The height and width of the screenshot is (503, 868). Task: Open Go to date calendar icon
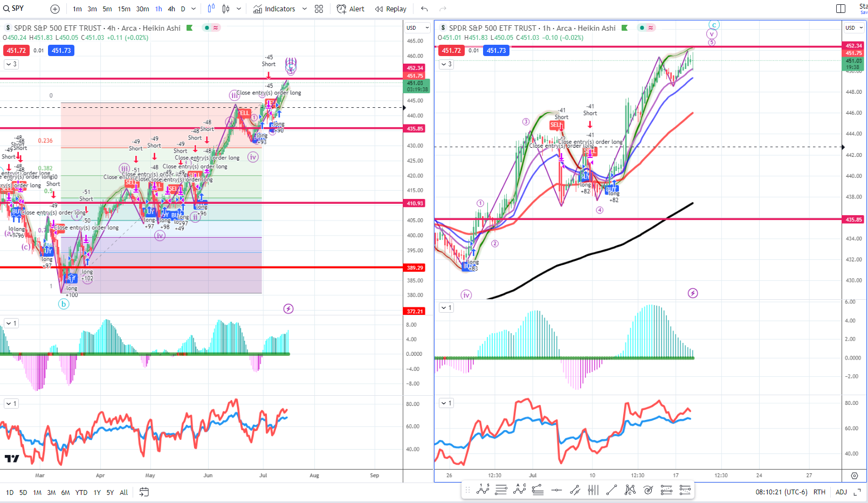tap(144, 492)
